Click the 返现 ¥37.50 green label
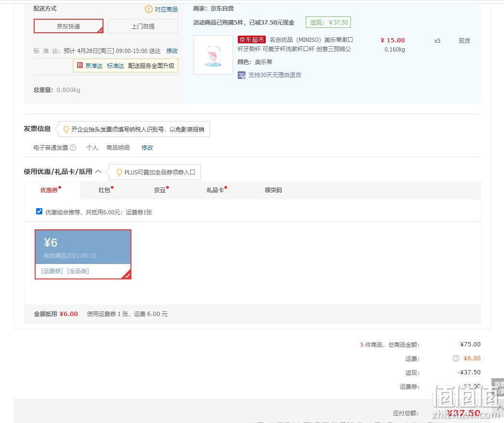Image resolution: width=504 pixels, height=423 pixels. (328, 22)
